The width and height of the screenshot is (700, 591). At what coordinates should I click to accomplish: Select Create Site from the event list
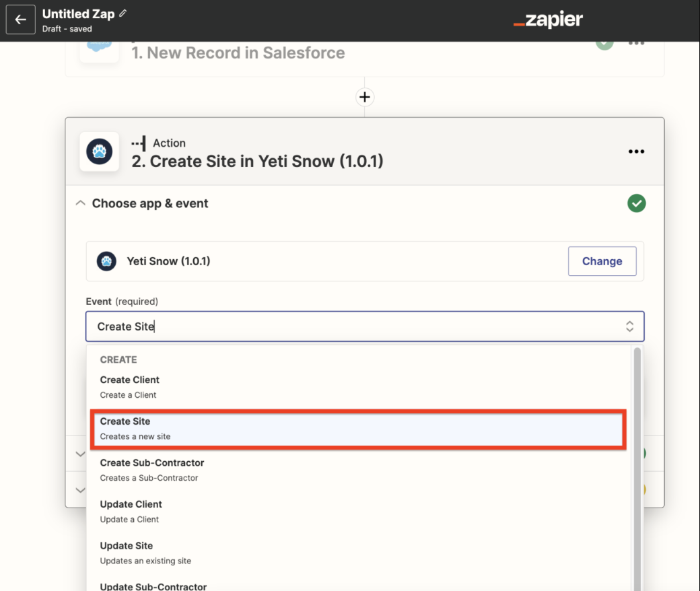click(358, 429)
